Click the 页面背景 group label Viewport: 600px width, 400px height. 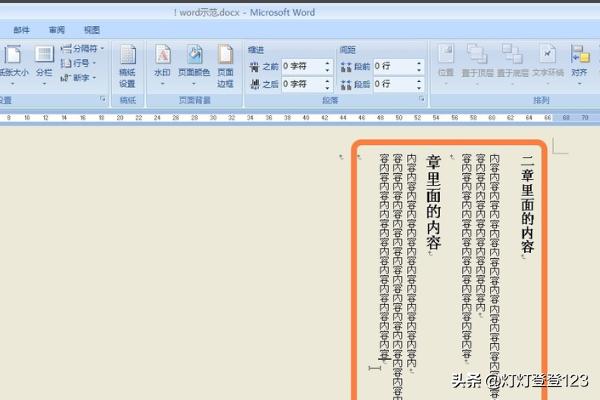[x=195, y=100]
